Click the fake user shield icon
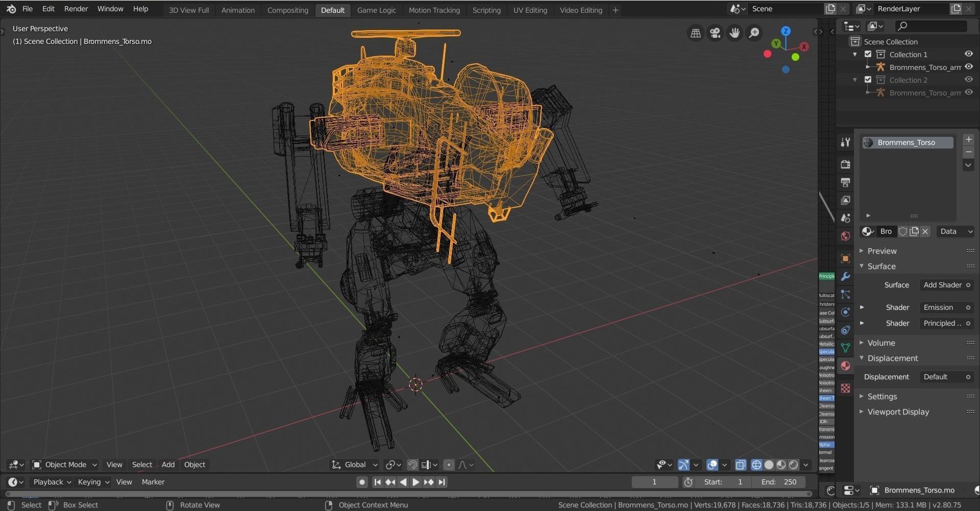The height and width of the screenshot is (511, 980). coord(903,231)
